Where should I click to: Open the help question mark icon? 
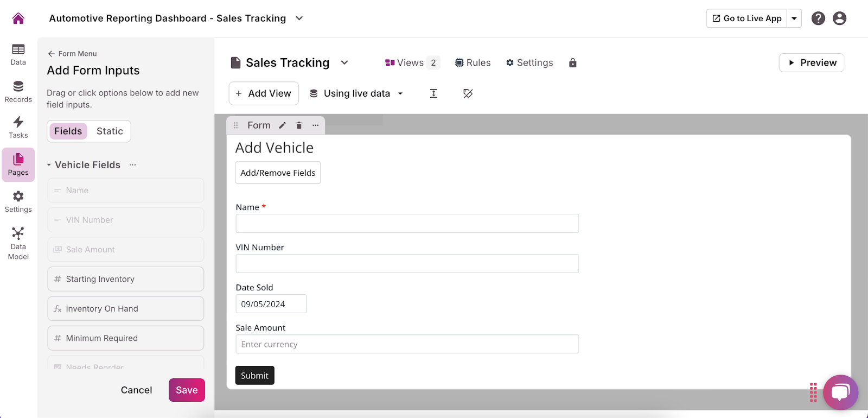pos(818,18)
